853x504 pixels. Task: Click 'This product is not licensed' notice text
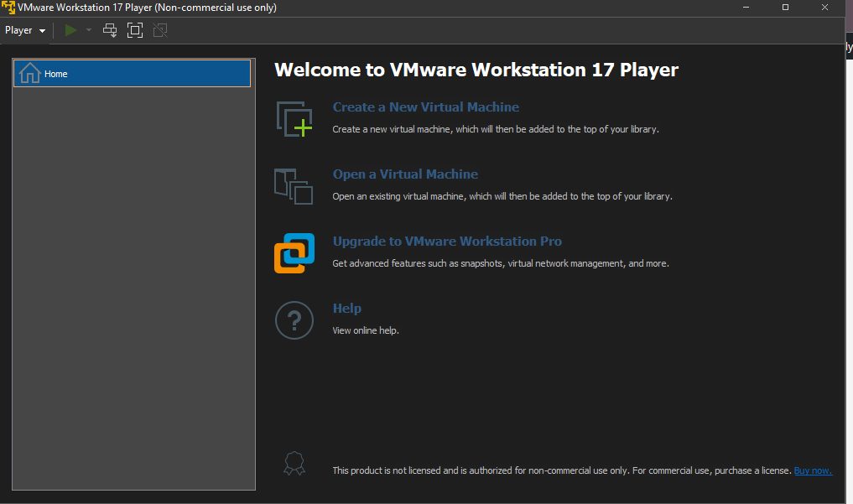coord(562,470)
